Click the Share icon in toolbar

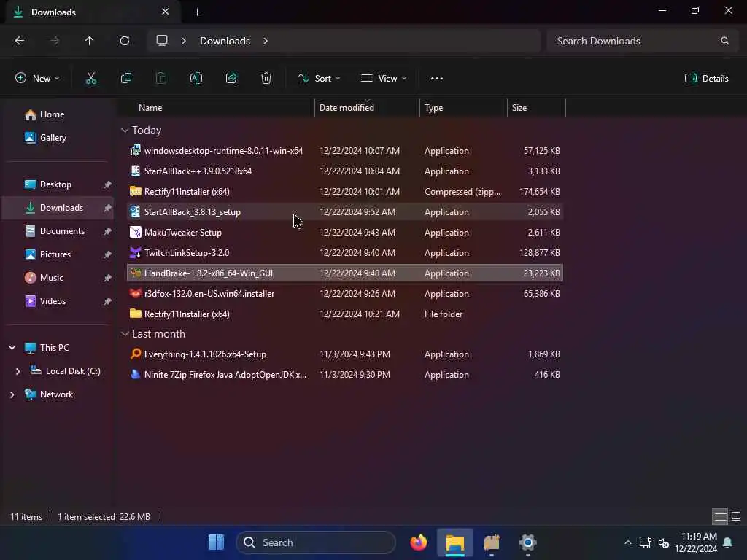tap(231, 79)
